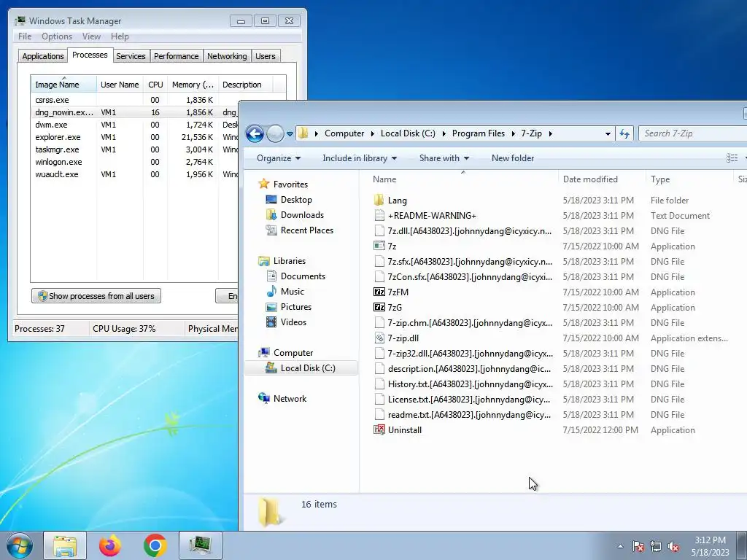Select Downloads in Favorites

(302, 215)
